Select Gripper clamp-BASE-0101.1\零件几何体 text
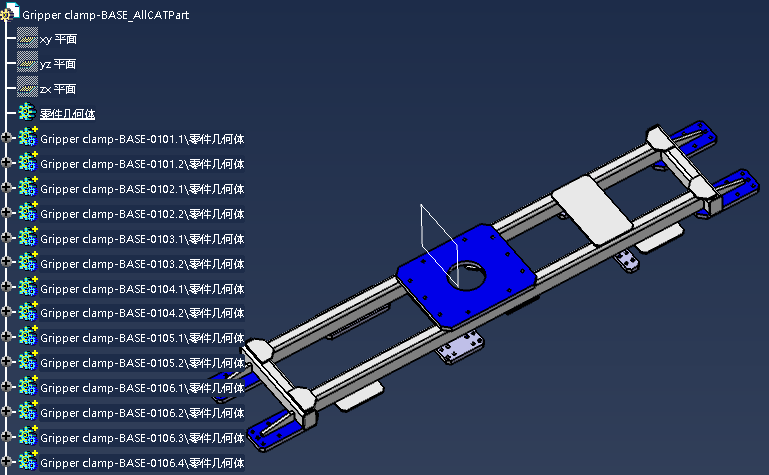The height and width of the screenshot is (475, 769). click(x=142, y=139)
